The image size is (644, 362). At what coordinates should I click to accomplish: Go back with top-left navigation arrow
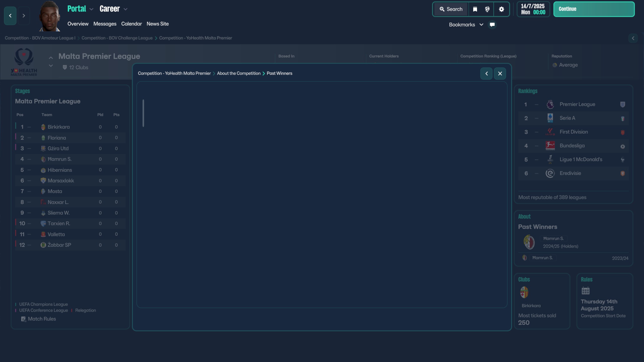[10, 16]
